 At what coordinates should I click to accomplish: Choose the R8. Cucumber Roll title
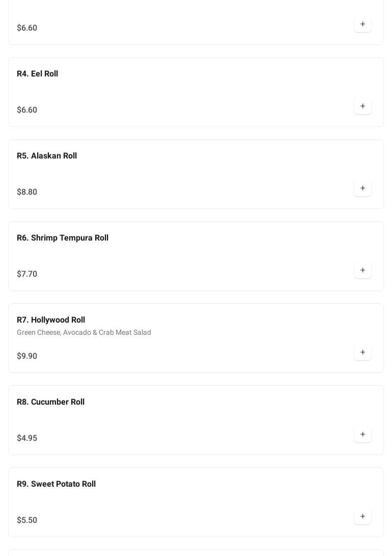pos(50,402)
